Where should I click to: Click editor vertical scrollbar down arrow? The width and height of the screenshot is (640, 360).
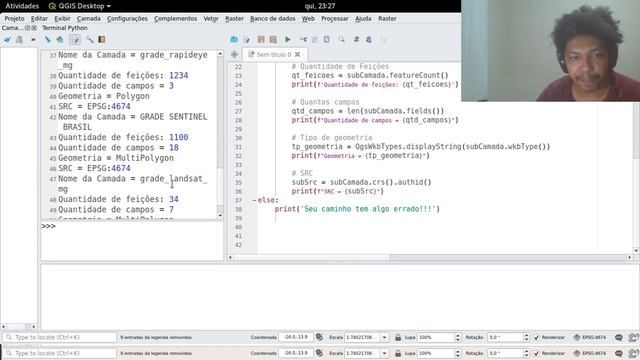(x=636, y=250)
